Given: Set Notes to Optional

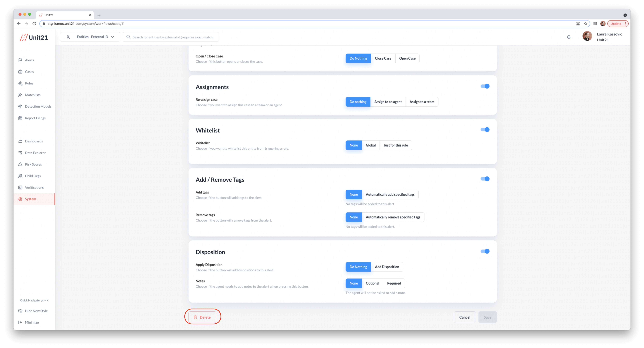Looking at the screenshot, I should pyautogui.click(x=372, y=283).
